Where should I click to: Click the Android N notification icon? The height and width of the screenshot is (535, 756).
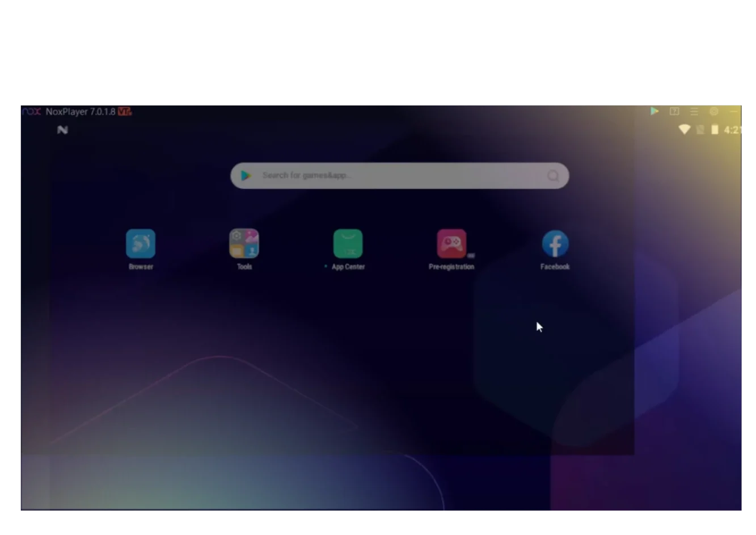pyautogui.click(x=62, y=130)
